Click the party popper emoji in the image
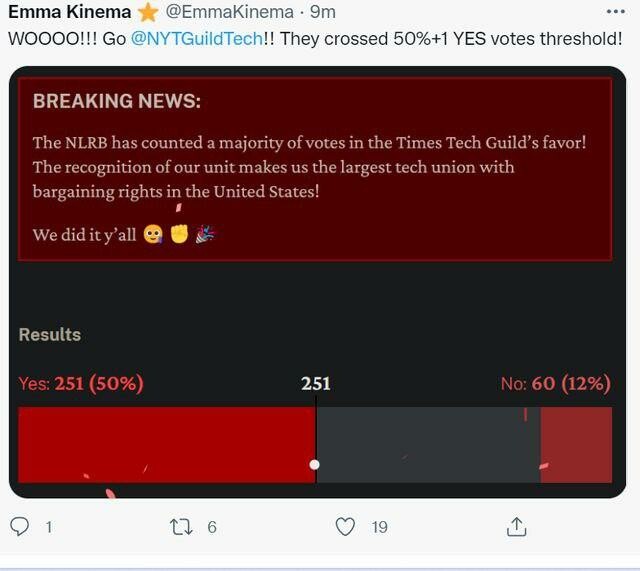Viewport: 640px width, 571px height. coord(206,235)
